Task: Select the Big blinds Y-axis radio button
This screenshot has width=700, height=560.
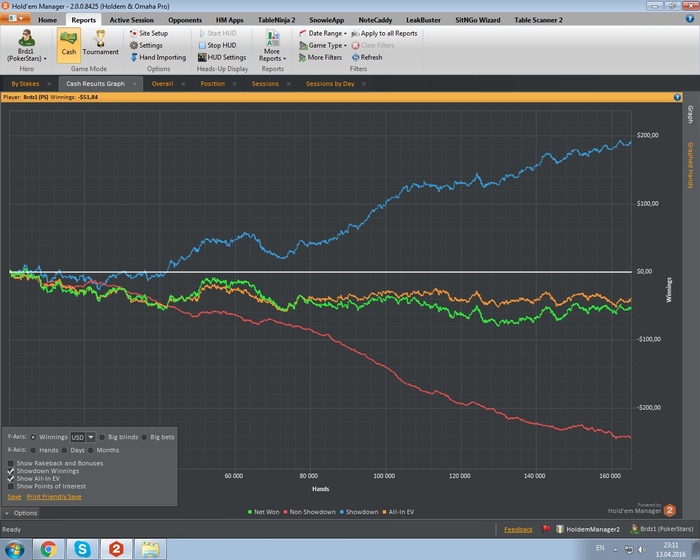Action: 102,437
